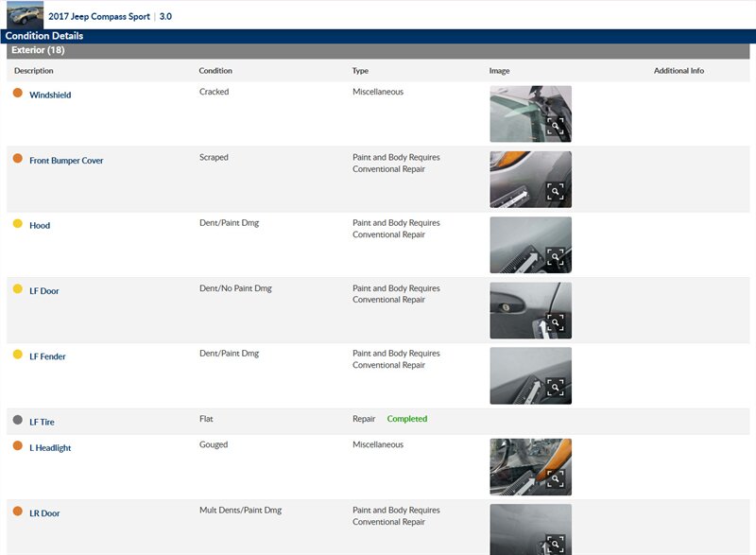756x555 pixels.
Task: Collapse the Exterior (18) section
Action: click(x=38, y=50)
